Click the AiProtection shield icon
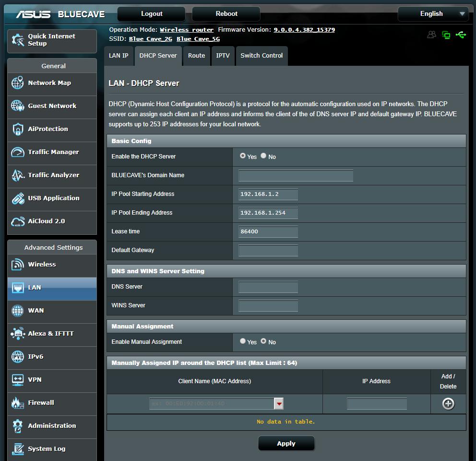The image size is (476, 461). (18, 129)
